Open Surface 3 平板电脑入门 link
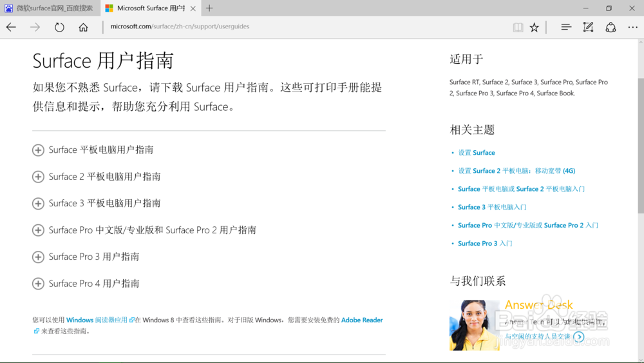Screen dimensions: 644x363 [x=492, y=207]
